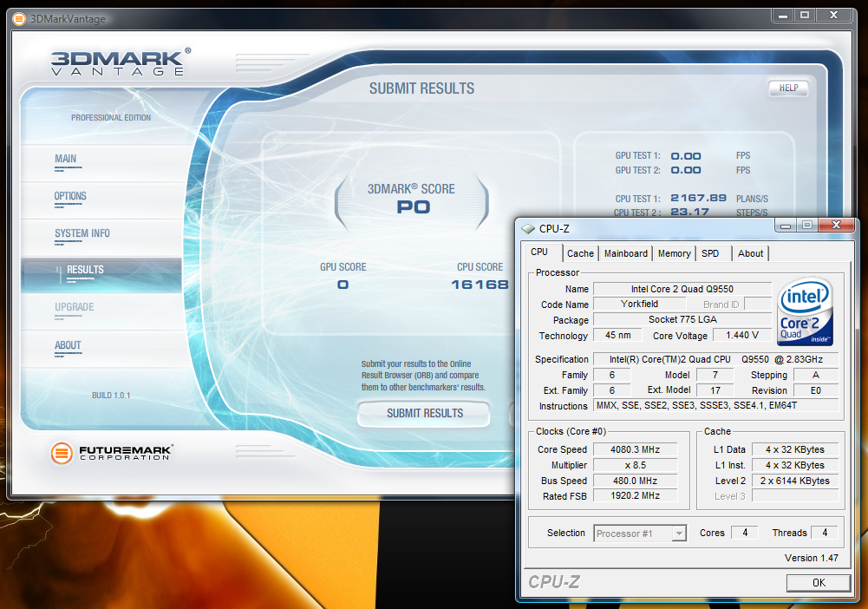Click the Multiplier value x 8.5
This screenshot has height=609, width=868.
pyautogui.click(x=635, y=465)
